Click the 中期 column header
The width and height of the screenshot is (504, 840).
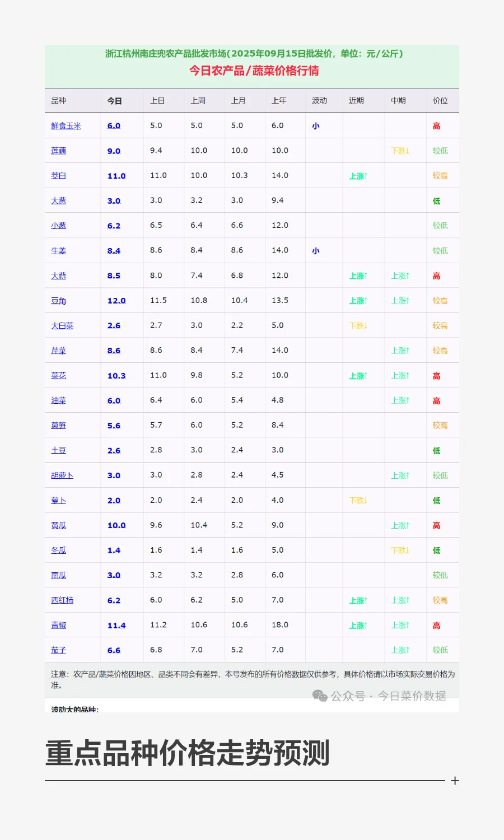click(x=399, y=101)
